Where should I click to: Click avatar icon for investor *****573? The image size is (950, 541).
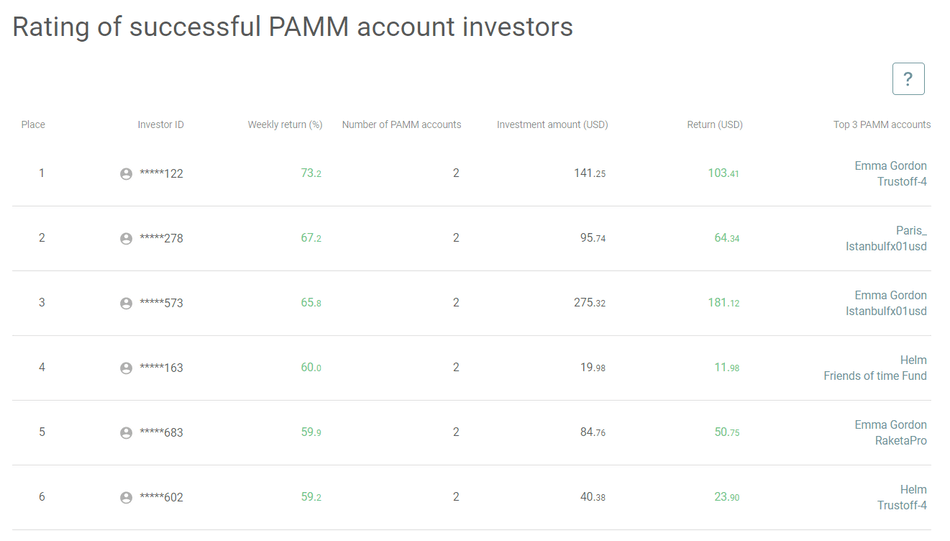click(x=126, y=303)
